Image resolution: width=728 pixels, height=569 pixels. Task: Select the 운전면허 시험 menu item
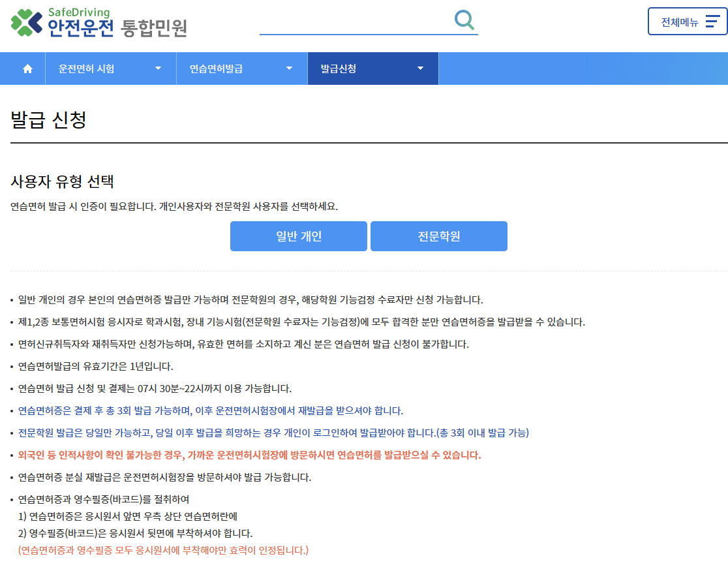coord(110,69)
